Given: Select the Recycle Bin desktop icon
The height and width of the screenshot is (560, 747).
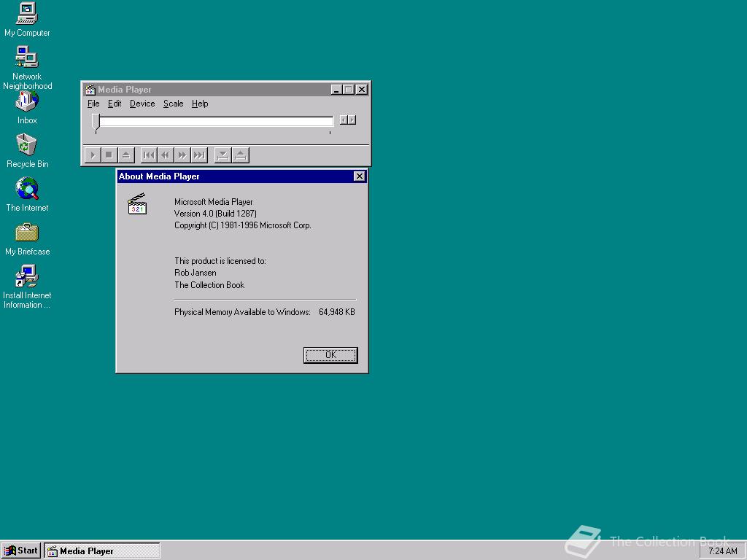Looking at the screenshot, I should point(27,151).
